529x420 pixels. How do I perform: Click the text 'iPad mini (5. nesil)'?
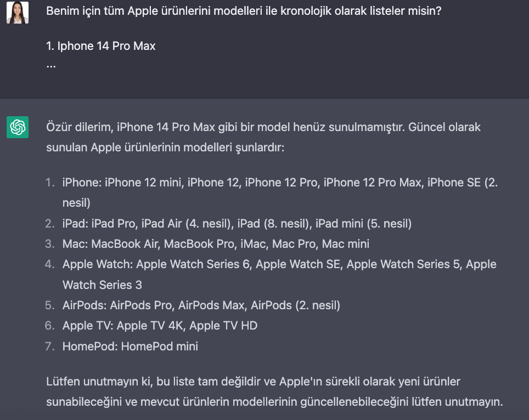tap(363, 224)
